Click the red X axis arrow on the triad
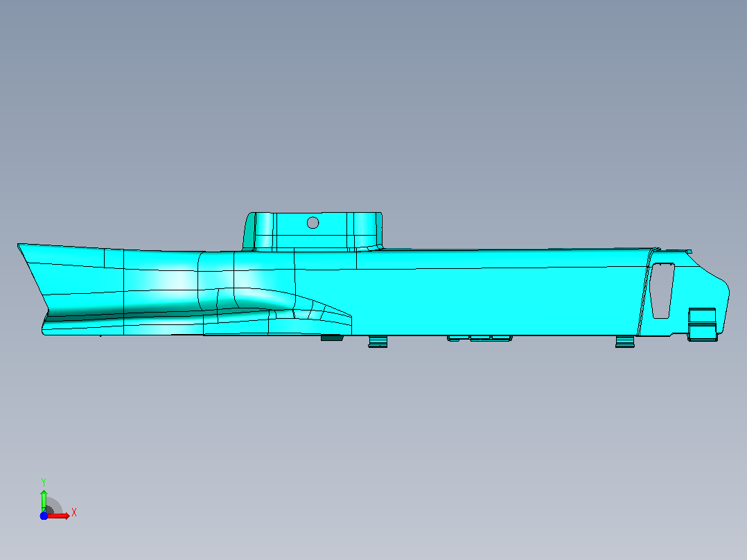 coord(58,516)
